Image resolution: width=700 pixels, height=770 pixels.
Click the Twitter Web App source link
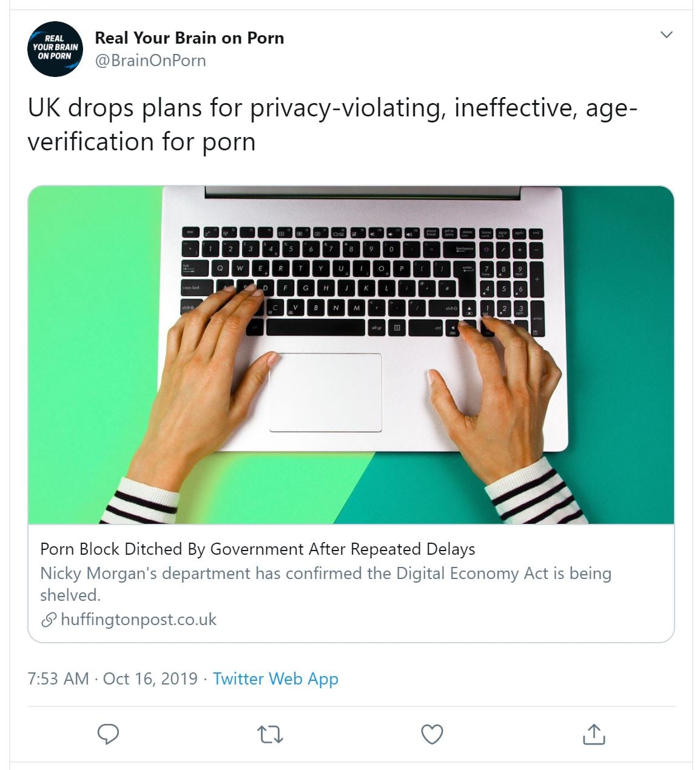[275, 678]
